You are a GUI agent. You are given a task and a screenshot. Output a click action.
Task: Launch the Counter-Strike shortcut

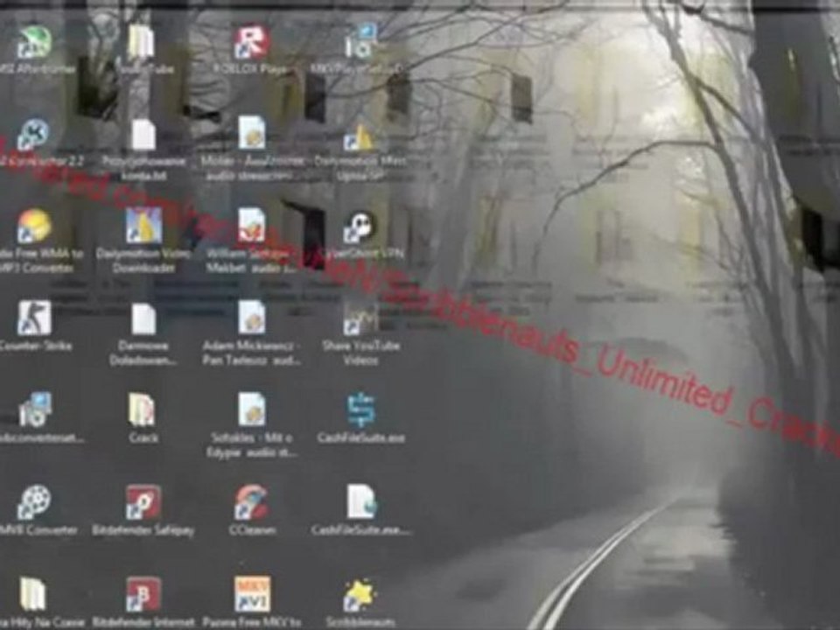point(34,318)
